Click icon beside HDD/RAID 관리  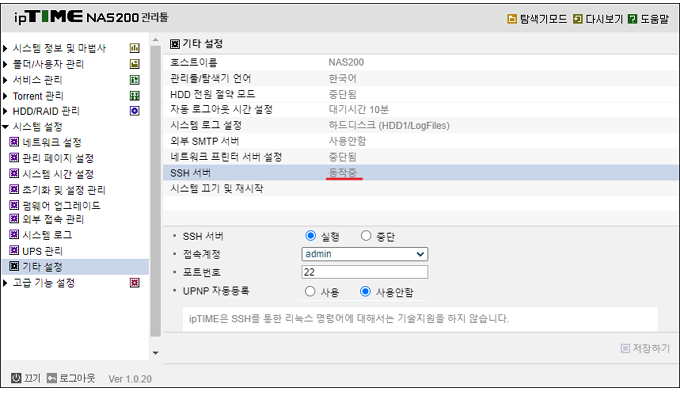click(x=134, y=111)
